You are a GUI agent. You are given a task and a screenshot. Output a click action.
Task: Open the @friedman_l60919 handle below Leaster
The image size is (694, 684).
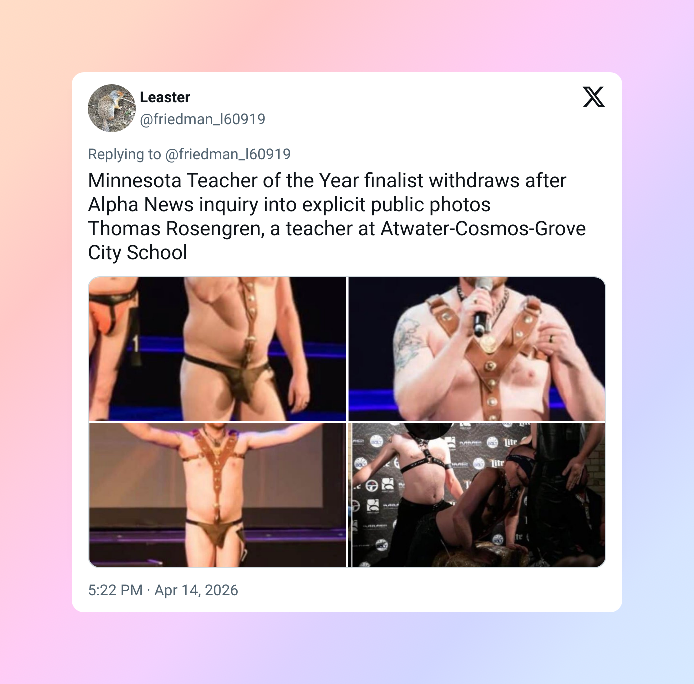(x=202, y=119)
